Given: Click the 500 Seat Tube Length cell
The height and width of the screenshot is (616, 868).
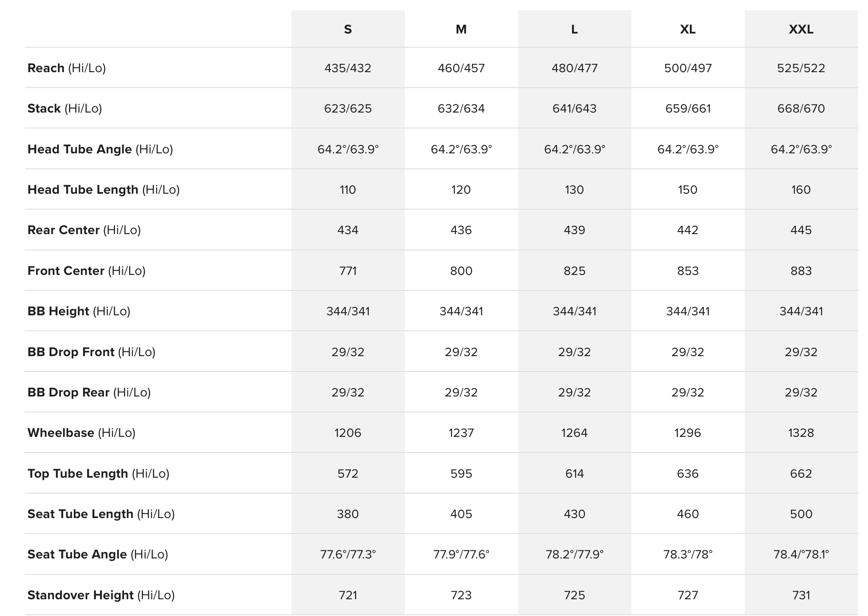Looking at the screenshot, I should tap(801, 514).
